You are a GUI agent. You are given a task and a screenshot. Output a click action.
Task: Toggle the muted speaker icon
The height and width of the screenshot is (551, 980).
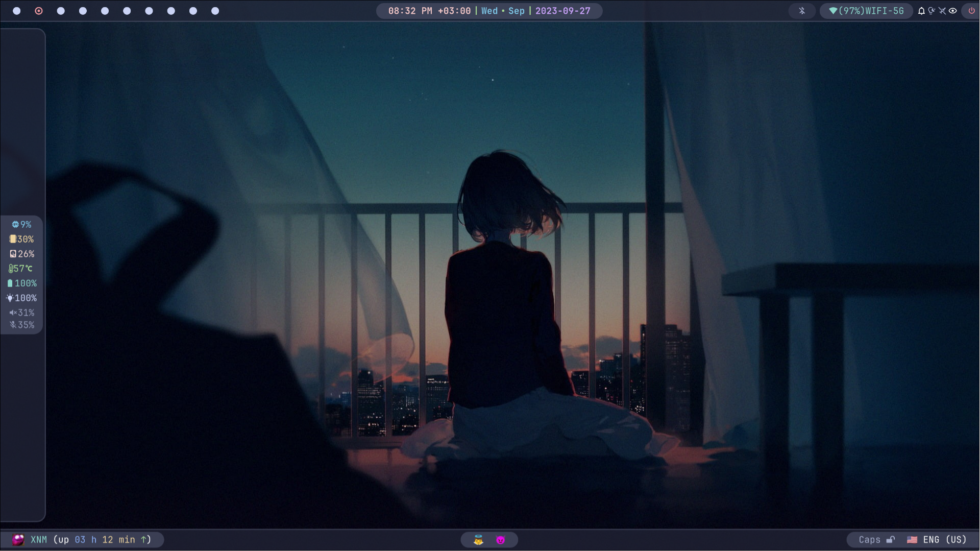(13, 313)
